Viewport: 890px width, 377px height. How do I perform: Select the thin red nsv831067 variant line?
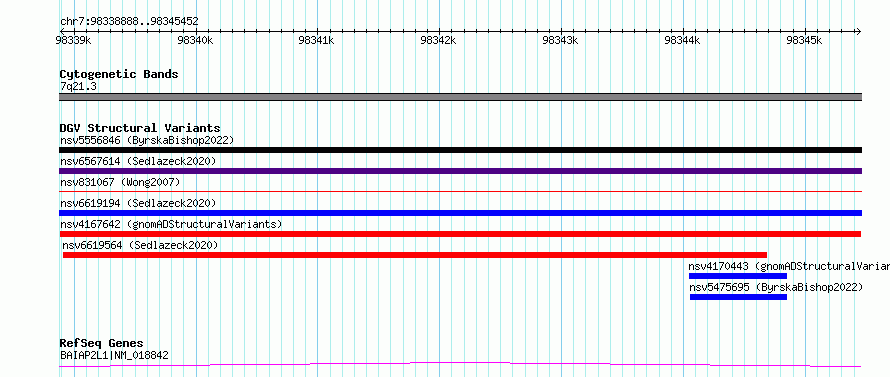(x=460, y=191)
